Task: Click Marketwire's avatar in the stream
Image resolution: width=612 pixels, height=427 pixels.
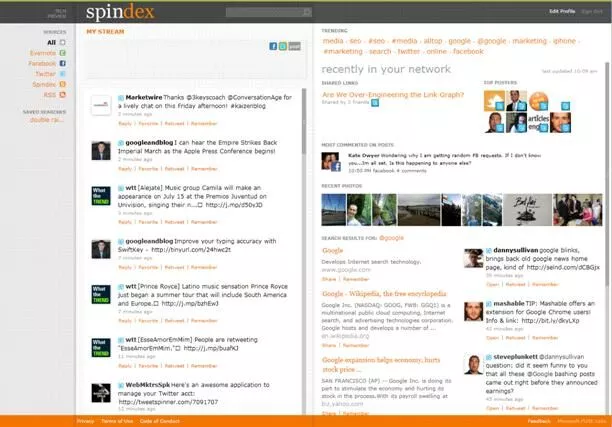Action: click(x=100, y=105)
